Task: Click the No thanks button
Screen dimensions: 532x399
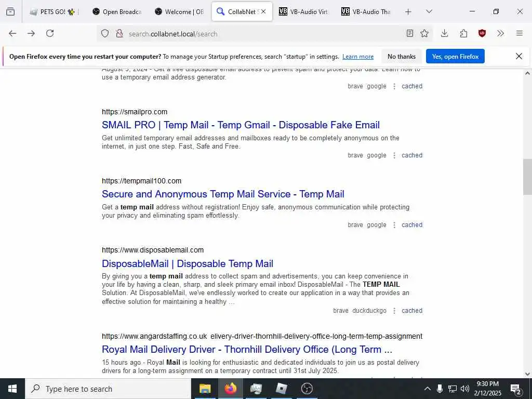Action: 402,57
